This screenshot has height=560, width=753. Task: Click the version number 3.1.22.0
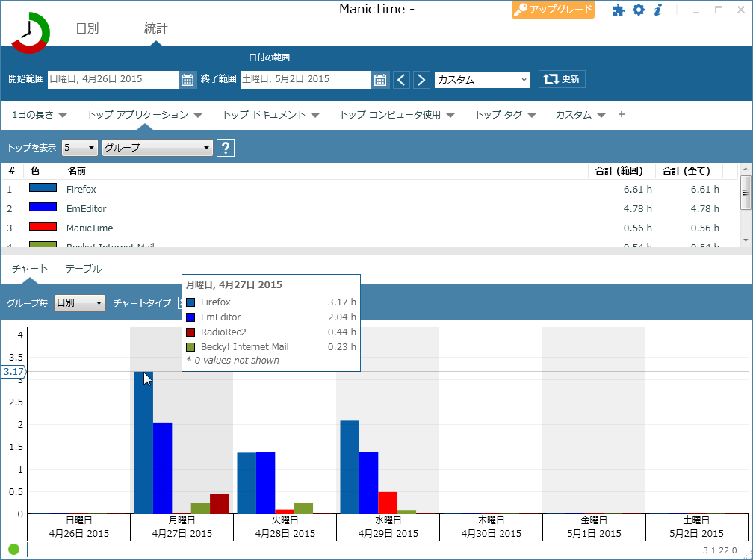point(719,550)
